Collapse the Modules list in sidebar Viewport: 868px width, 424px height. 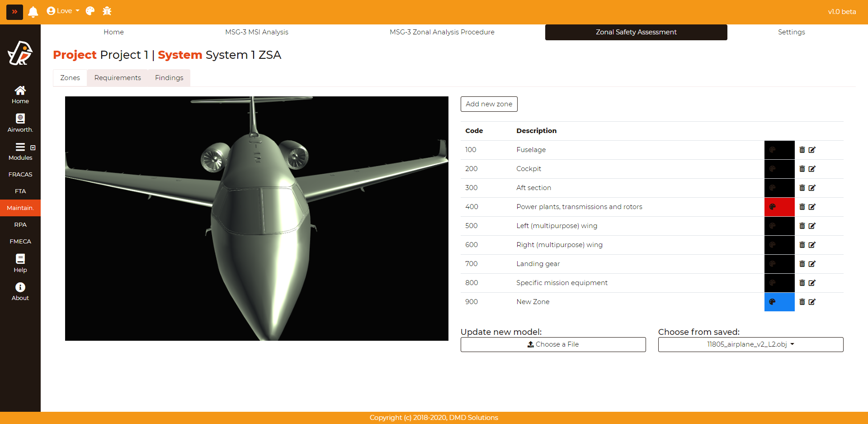(33, 148)
